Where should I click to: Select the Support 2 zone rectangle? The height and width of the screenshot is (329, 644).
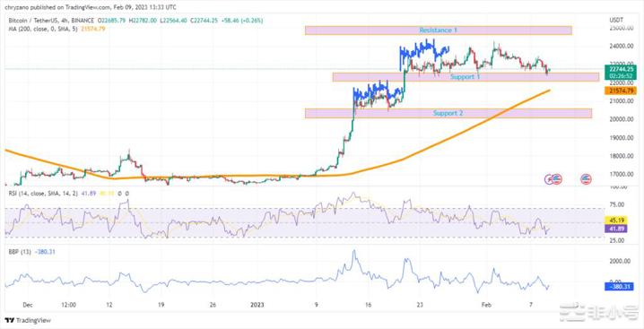tap(448, 113)
